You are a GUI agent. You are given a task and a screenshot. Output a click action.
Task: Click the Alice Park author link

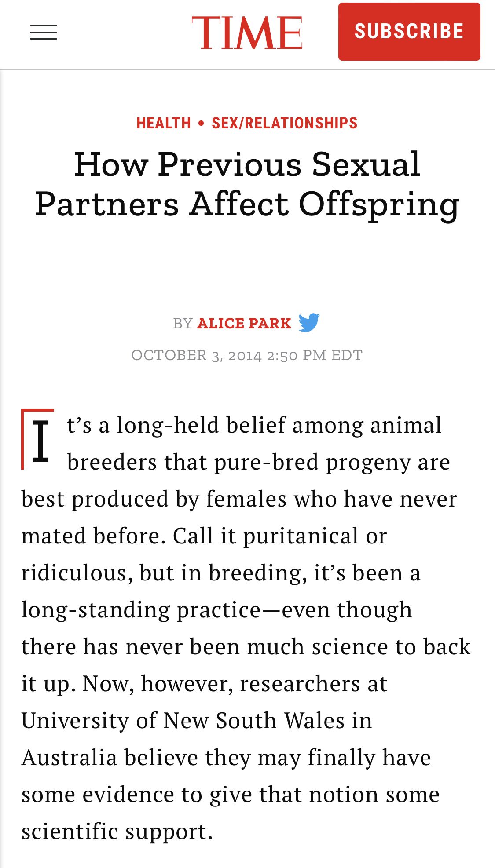point(244,324)
